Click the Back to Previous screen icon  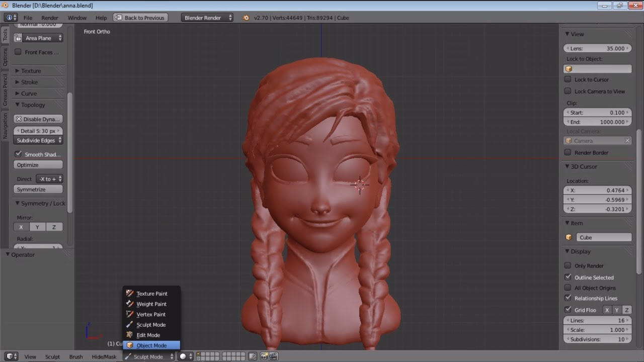pyautogui.click(x=119, y=18)
